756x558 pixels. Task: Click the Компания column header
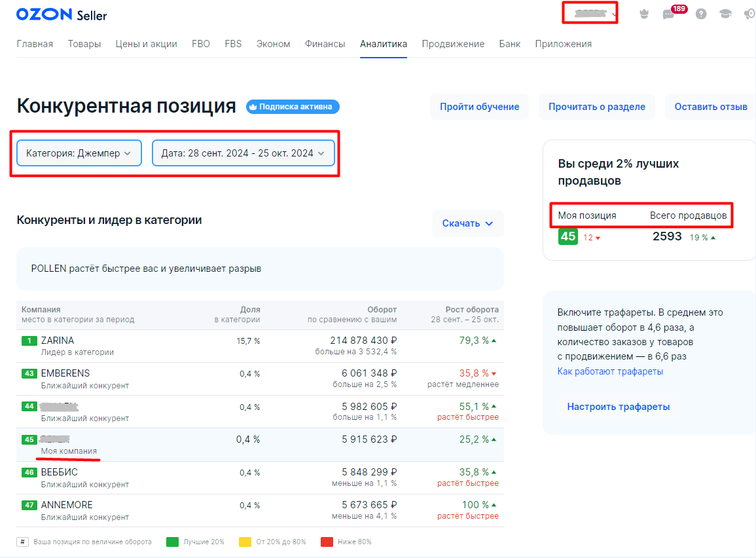[41, 310]
